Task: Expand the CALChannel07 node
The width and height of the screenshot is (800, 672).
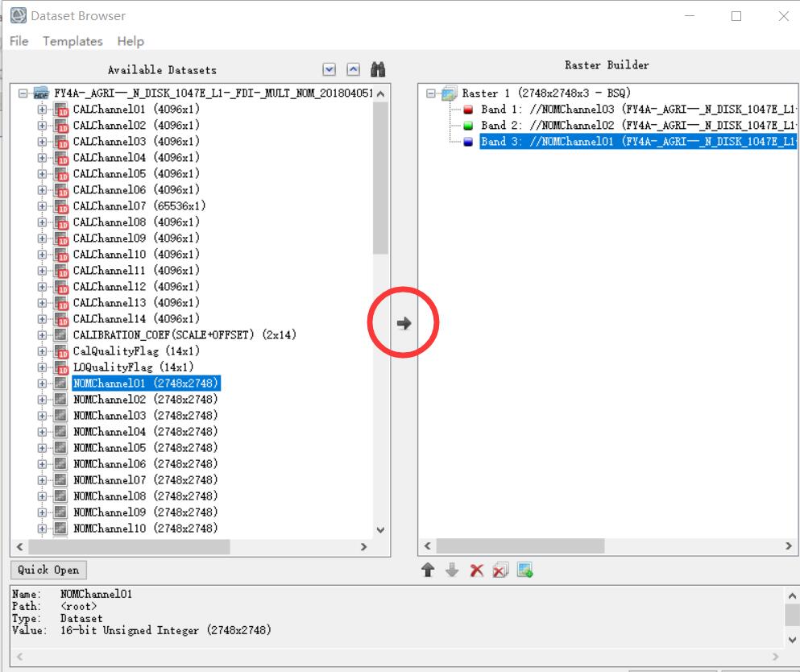Action: point(42,206)
